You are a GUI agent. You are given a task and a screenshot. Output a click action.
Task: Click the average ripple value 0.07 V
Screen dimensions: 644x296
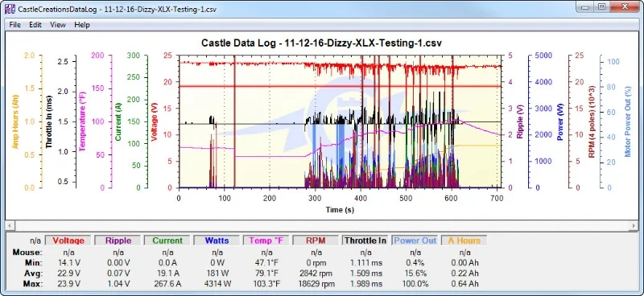[x=118, y=273]
